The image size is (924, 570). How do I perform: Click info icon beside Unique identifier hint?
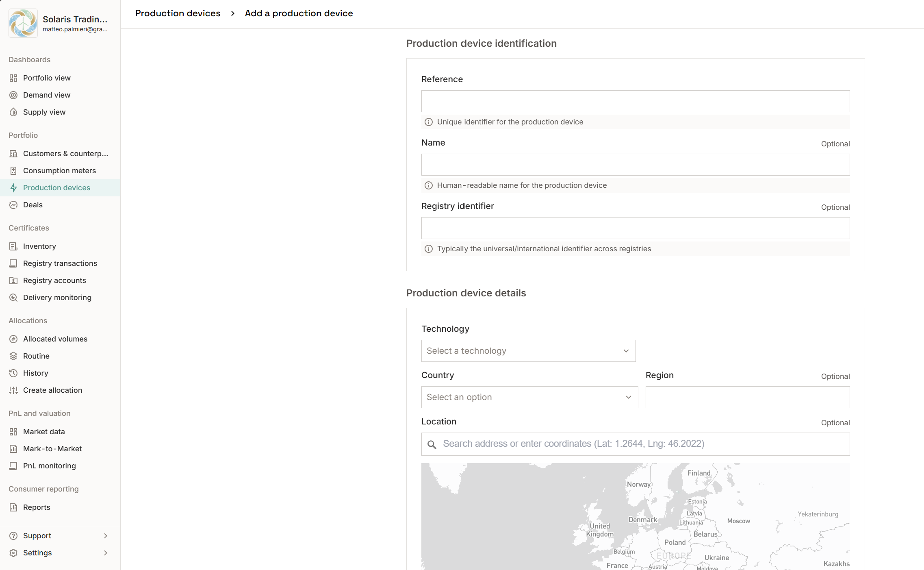[x=428, y=122]
